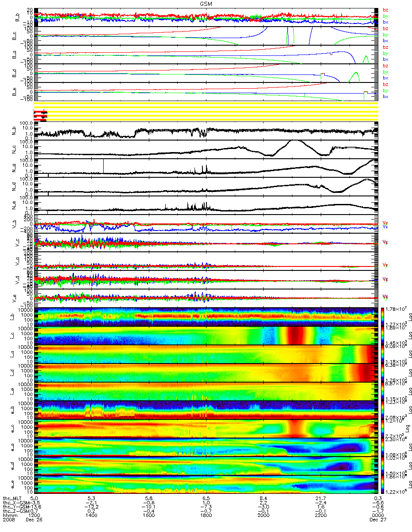
Task: Click the bz legend of B_c panel
Action: pyautogui.click(x=385, y=29)
